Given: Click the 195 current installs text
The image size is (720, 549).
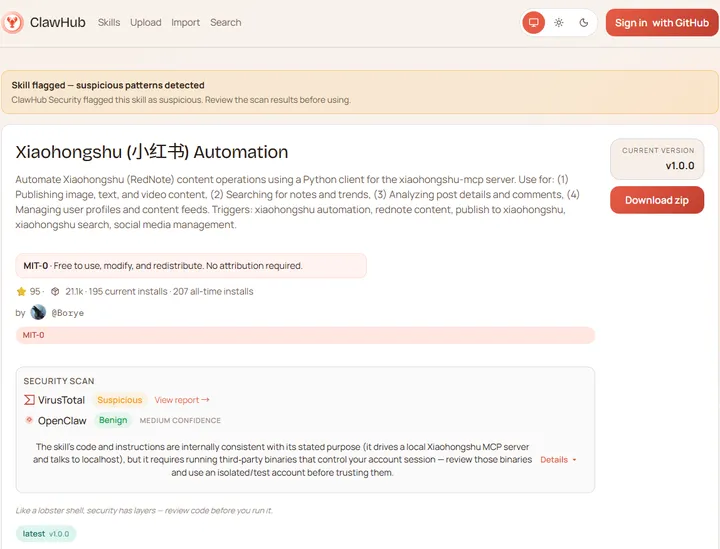Looking at the screenshot, I should (x=128, y=291).
